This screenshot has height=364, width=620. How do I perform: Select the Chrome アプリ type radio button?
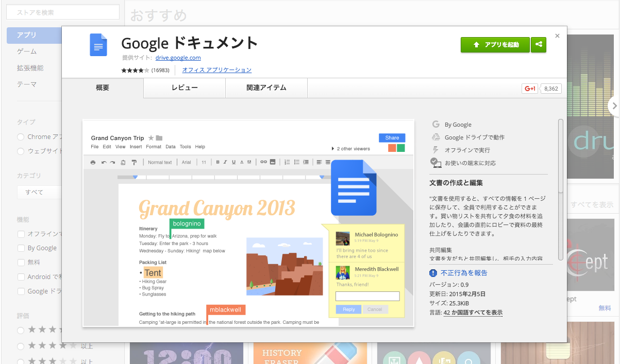(21, 137)
